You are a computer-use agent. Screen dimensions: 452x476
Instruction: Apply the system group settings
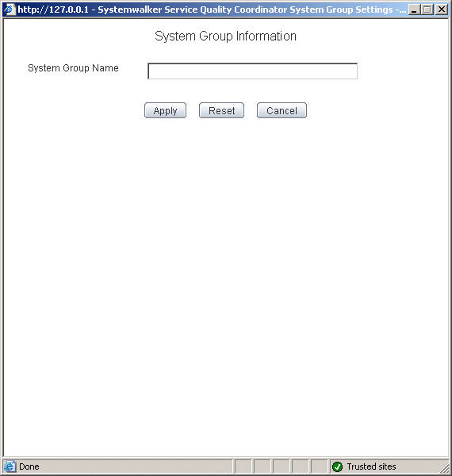165,110
